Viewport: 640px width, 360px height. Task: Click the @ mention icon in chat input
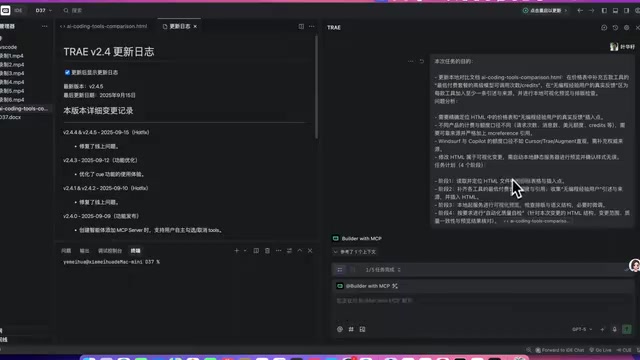click(340, 329)
